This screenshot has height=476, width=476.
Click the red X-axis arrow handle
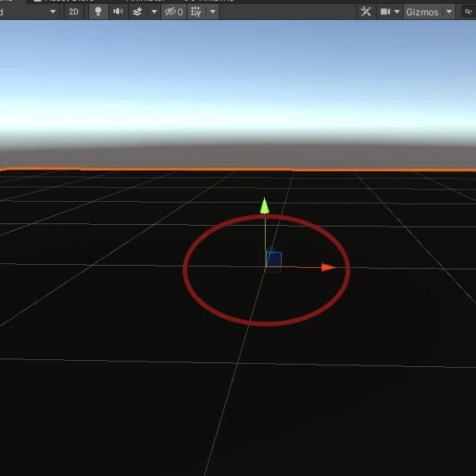(x=329, y=267)
